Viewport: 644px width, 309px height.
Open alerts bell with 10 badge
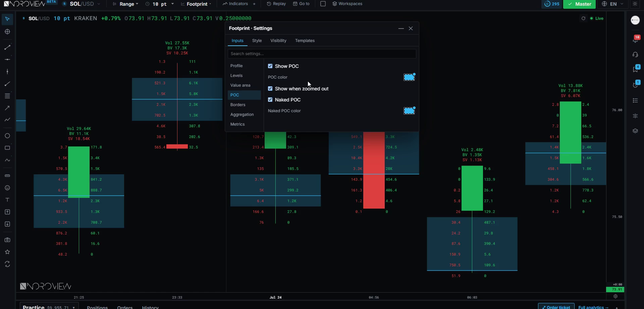point(635,39)
